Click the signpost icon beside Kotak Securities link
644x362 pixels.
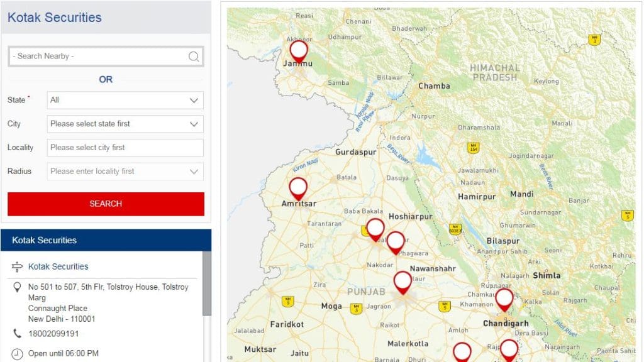17,266
